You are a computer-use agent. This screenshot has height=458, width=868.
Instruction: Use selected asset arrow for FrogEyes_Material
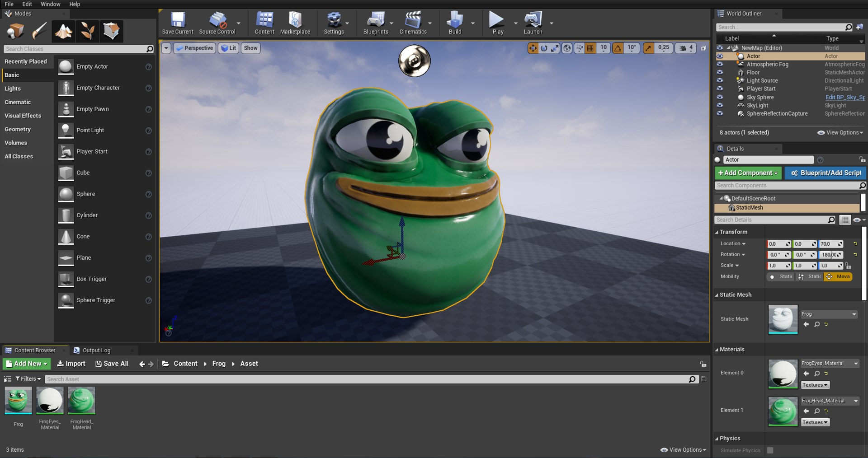click(x=806, y=374)
